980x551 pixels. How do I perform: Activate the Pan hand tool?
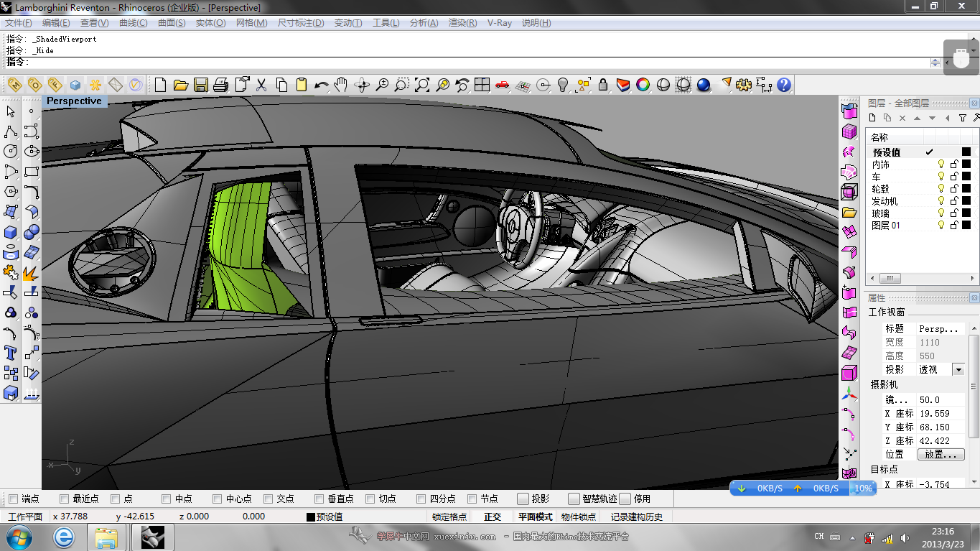point(341,85)
